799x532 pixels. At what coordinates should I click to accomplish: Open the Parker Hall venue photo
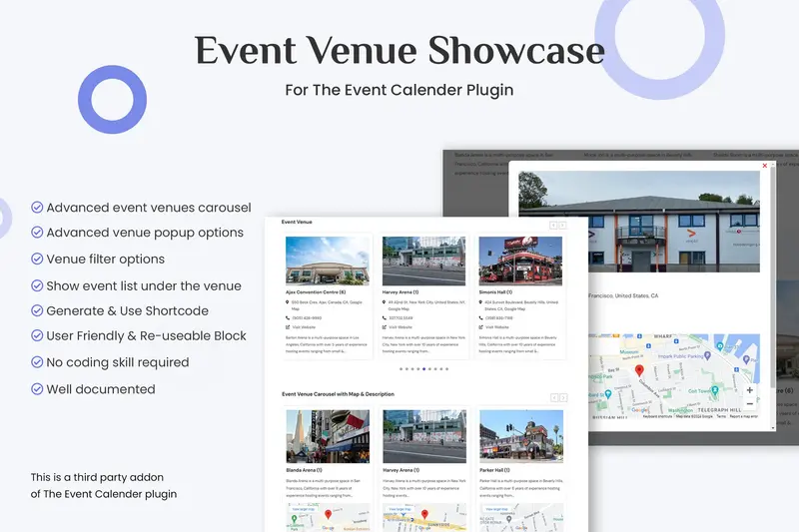pyautogui.click(x=521, y=436)
